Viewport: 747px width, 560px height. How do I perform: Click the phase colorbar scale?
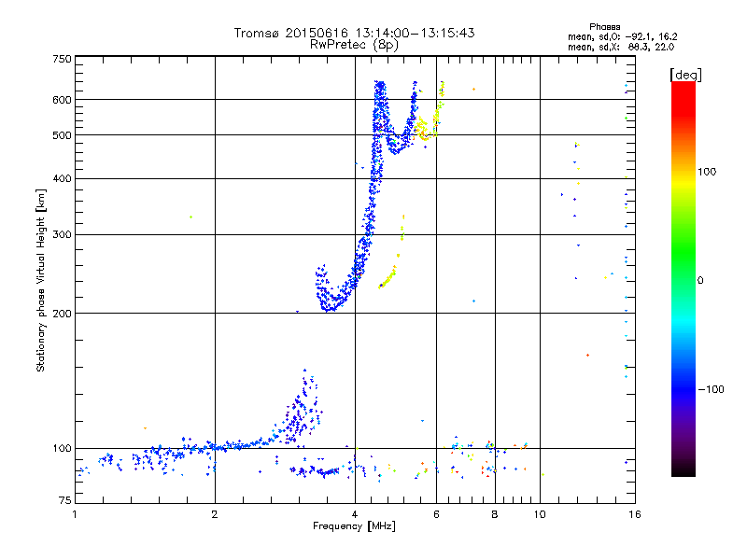coord(684,278)
